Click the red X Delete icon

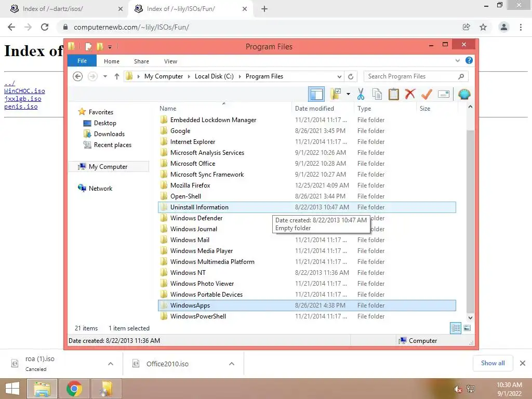pos(410,94)
